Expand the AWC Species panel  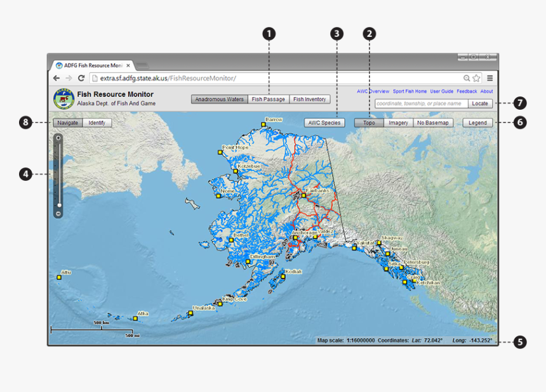tap(323, 123)
